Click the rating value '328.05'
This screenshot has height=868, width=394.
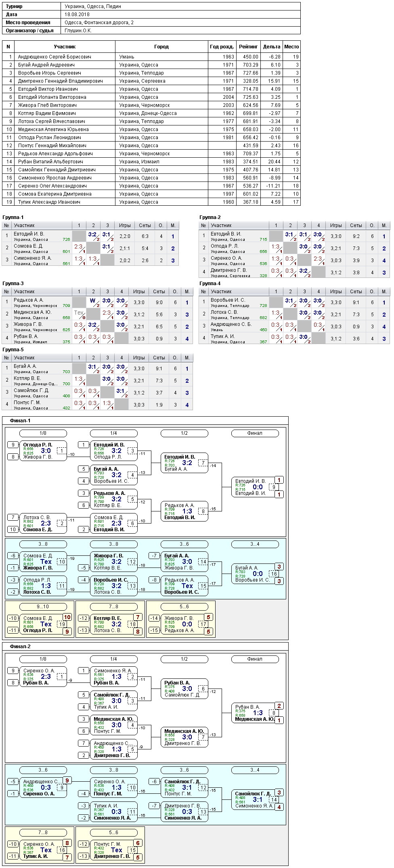(251, 81)
